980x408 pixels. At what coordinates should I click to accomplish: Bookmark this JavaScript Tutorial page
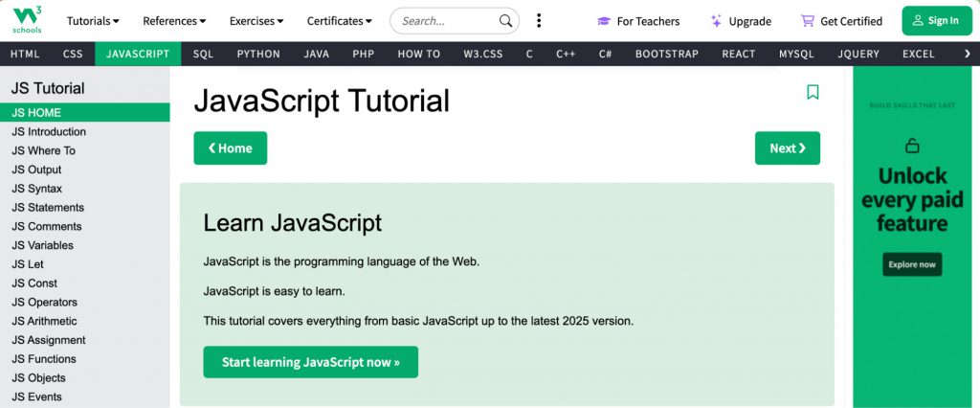point(813,92)
